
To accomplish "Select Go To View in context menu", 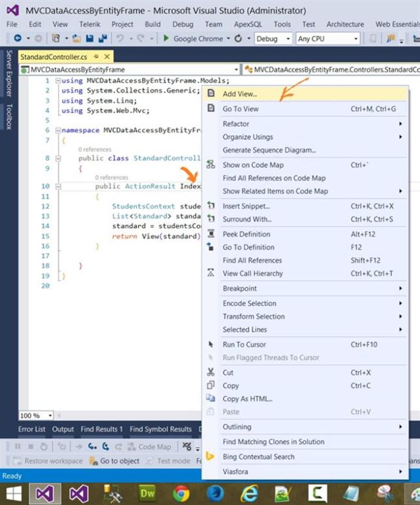I will [x=306, y=109].
